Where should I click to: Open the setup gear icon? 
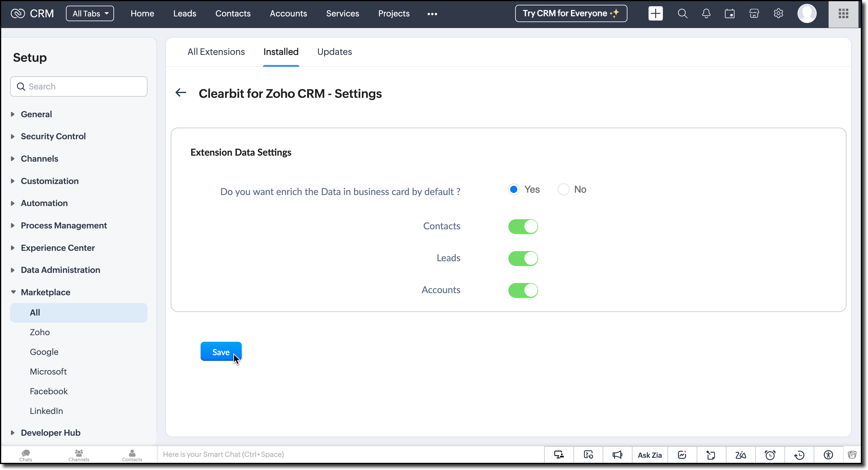[778, 13]
